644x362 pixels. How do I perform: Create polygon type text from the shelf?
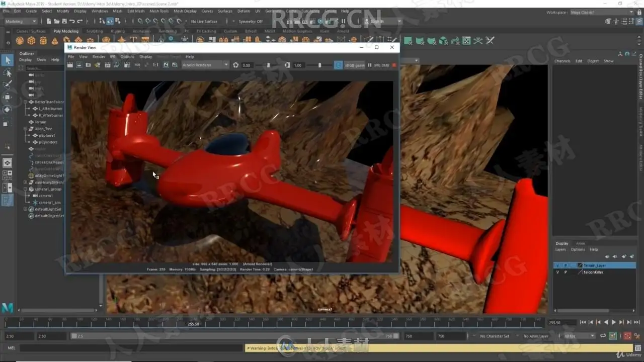pos(133,40)
